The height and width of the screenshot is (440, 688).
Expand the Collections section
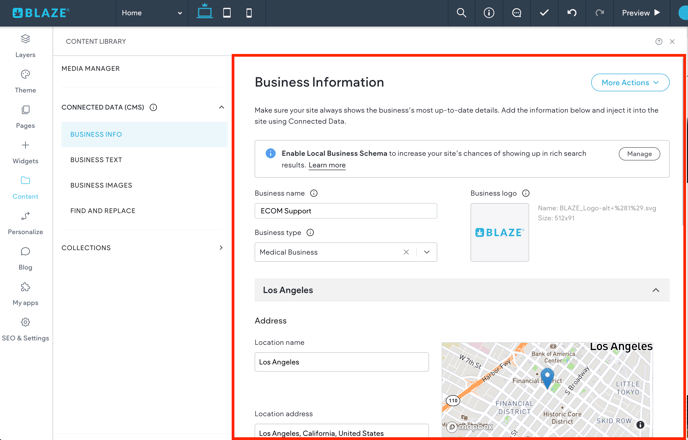tap(221, 248)
